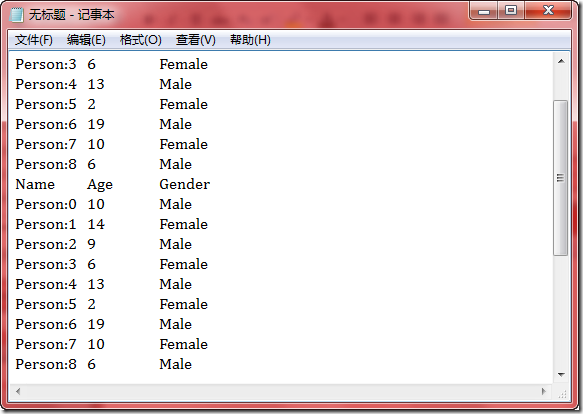Place cursor on 'Person:2' text
583x414 pixels.
point(46,244)
